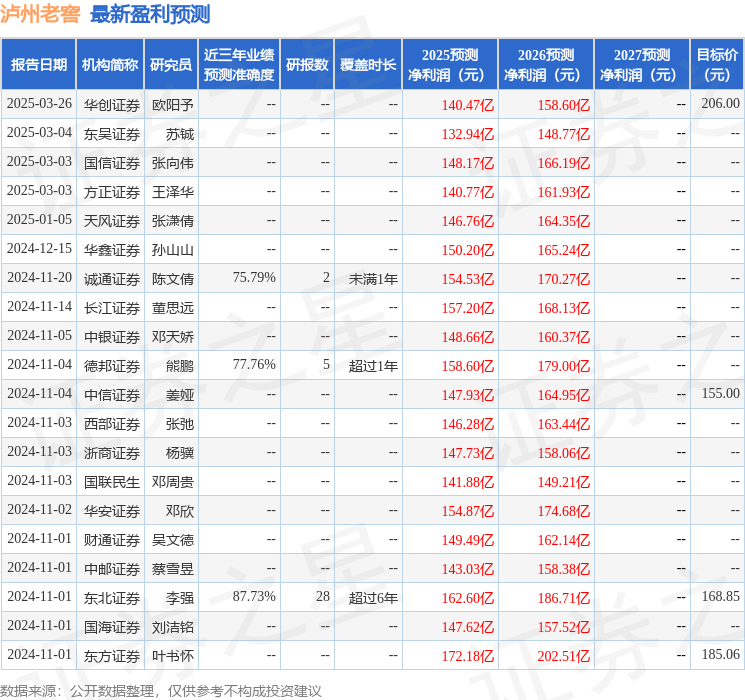Select accuracy value 77.76%

click(254, 364)
